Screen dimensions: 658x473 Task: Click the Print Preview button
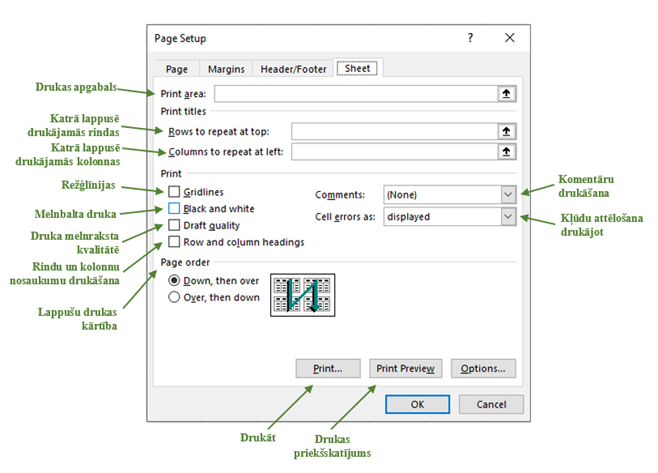[x=405, y=368]
